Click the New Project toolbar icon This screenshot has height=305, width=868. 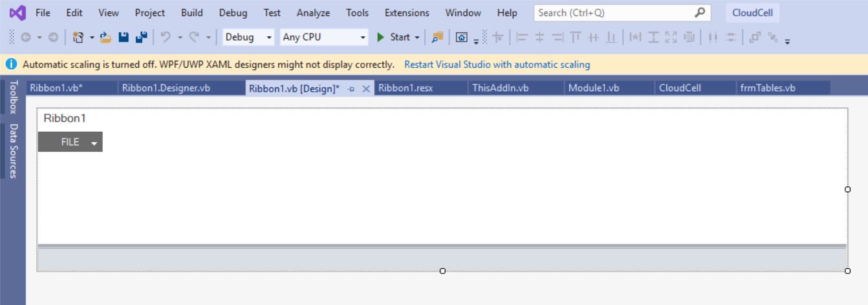(78, 37)
